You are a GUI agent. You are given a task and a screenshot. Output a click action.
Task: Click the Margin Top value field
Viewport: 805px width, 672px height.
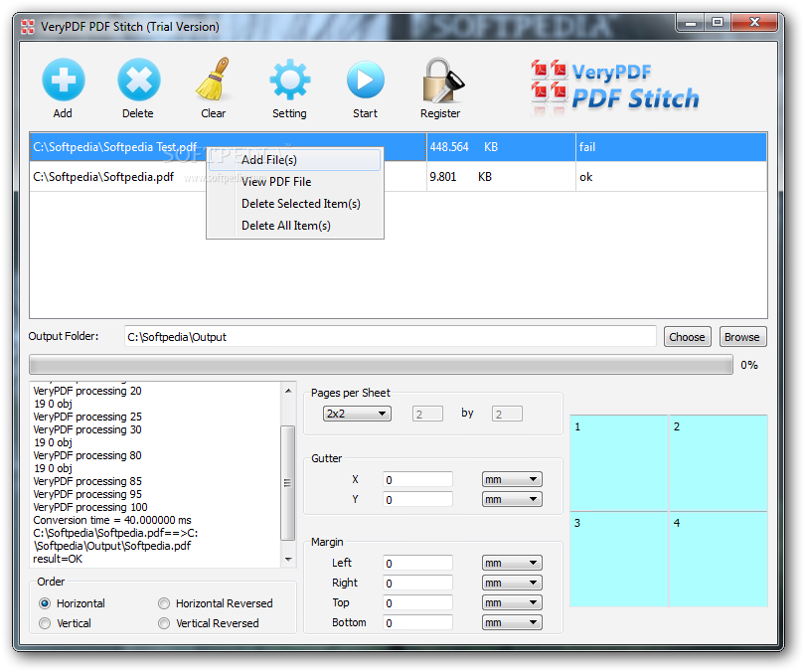[x=417, y=602]
